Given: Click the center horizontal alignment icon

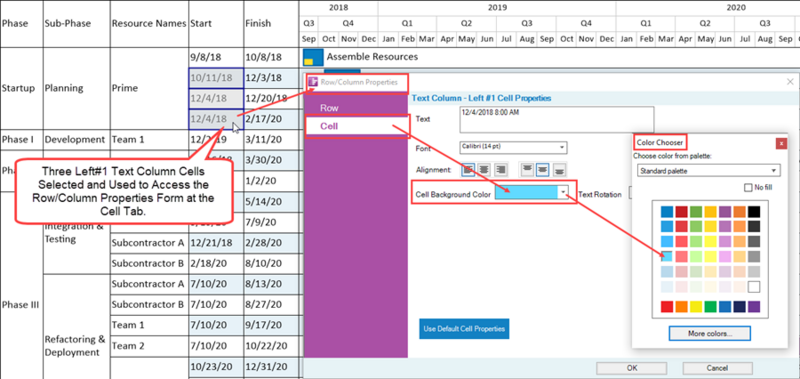Looking at the screenshot, I should point(485,169).
